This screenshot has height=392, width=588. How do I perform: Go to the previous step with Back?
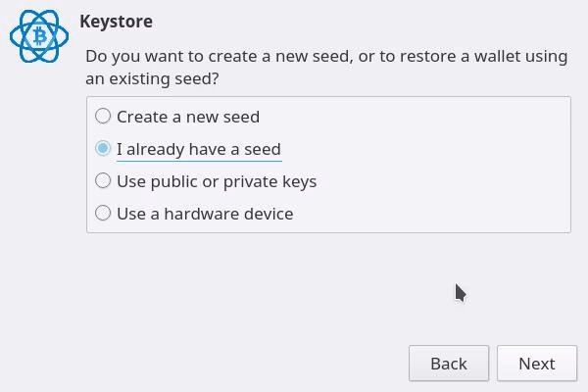coord(448,364)
